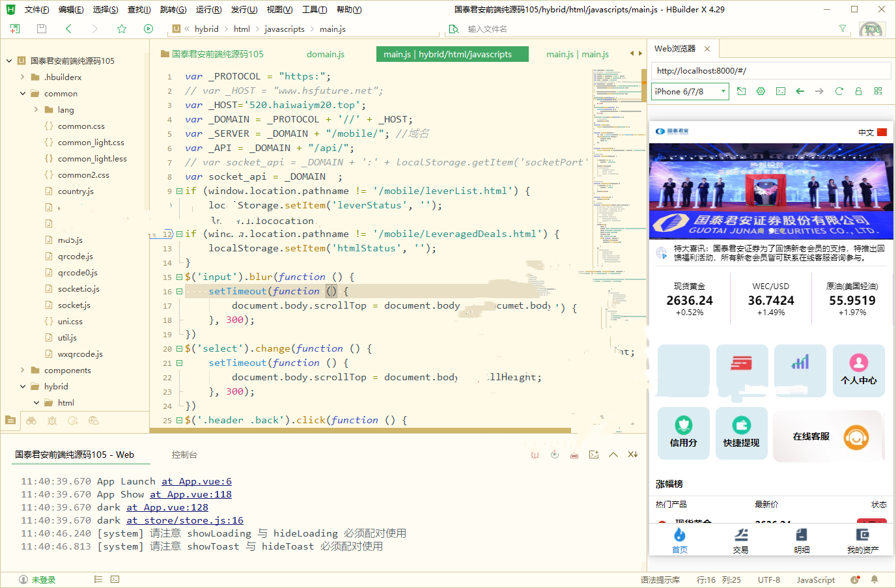Image resolution: width=896 pixels, height=588 pixels.
Task: Collapse the common folder
Action: pyautogui.click(x=23, y=93)
